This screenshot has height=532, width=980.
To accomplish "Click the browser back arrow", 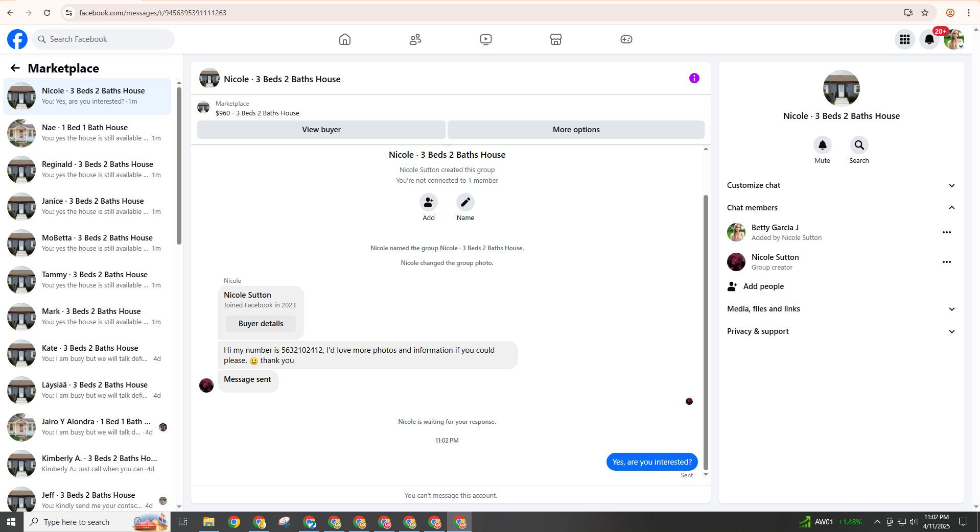I will point(10,13).
